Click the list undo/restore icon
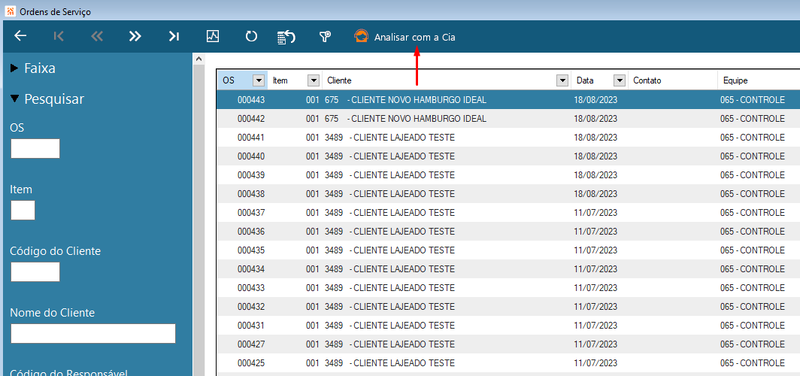800x376 pixels. 286,37
